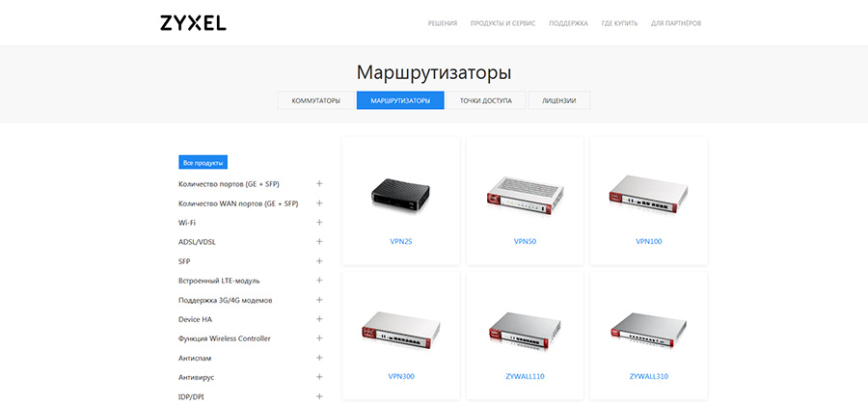Expand the IDP/DPI plus icon
This screenshot has width=868, height=403.
[x=319, y=396]
